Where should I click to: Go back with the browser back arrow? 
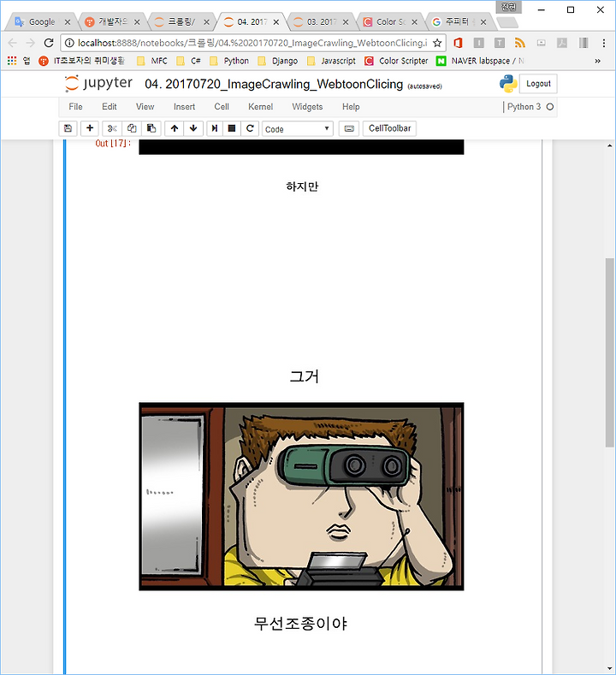pyautogui.click(x=13, y=43)
